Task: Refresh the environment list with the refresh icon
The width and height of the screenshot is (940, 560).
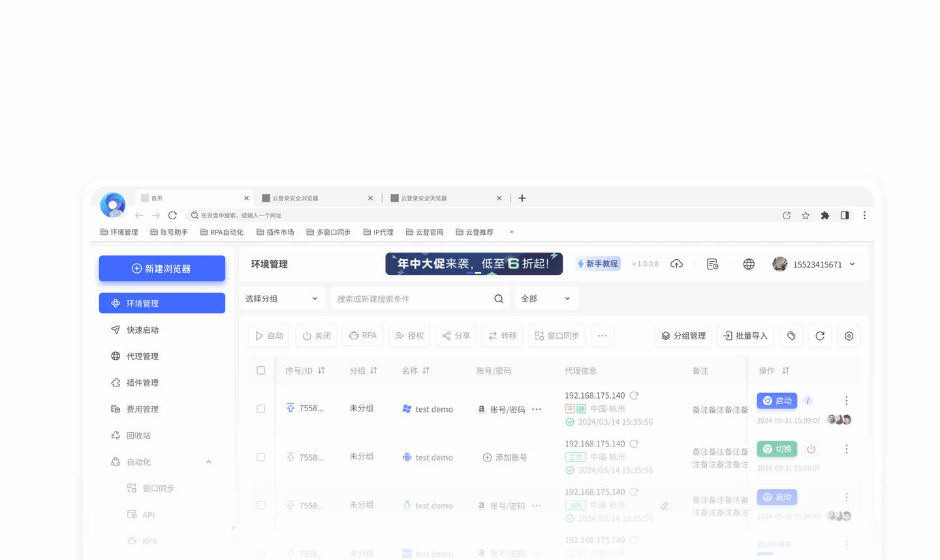Action: pos(820,335)
